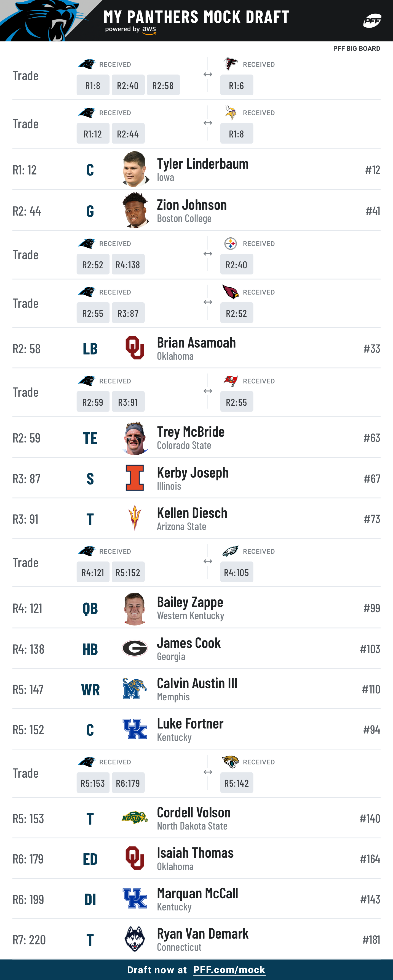393x980 pixels.
Task: Click the Trey McBride player name
Action: pos(191,431)
